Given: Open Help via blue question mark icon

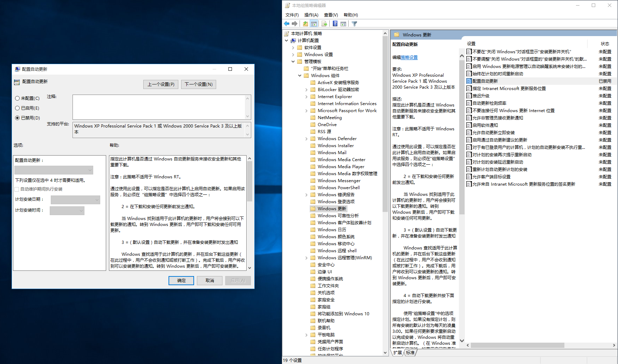Looking at the screenshot, I should [335, 24].
